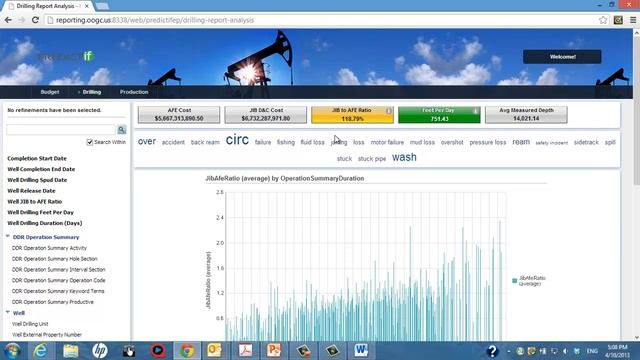Viewport: 640px width, 360px height.
Task: Open Completion Start Date refinement
Action: 37,158
